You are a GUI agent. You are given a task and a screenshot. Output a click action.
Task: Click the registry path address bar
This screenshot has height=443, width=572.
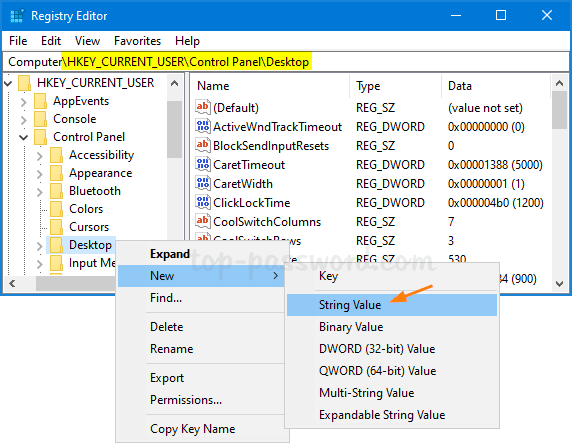click(286, 62)
